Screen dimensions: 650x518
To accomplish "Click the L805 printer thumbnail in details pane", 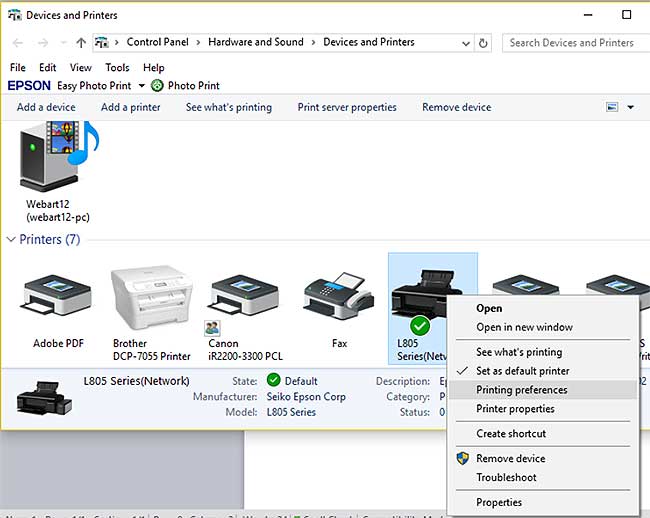I will coord(44,398).
